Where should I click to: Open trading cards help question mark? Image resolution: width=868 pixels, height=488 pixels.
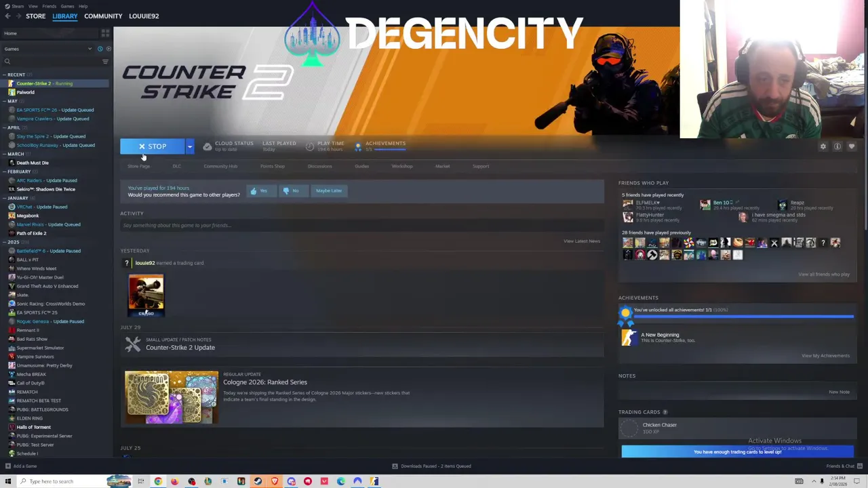(x=665, y=412)
